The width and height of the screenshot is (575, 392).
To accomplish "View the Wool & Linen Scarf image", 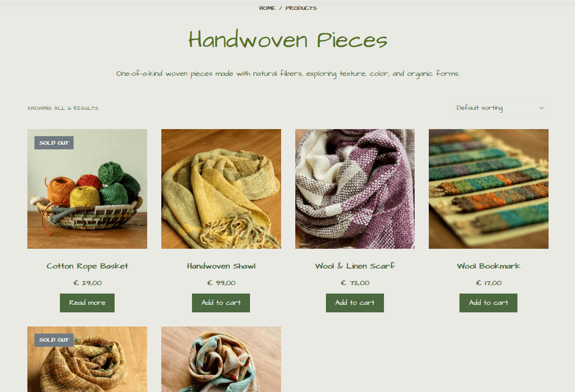I will pyautogui.click(x=355, y=189).
